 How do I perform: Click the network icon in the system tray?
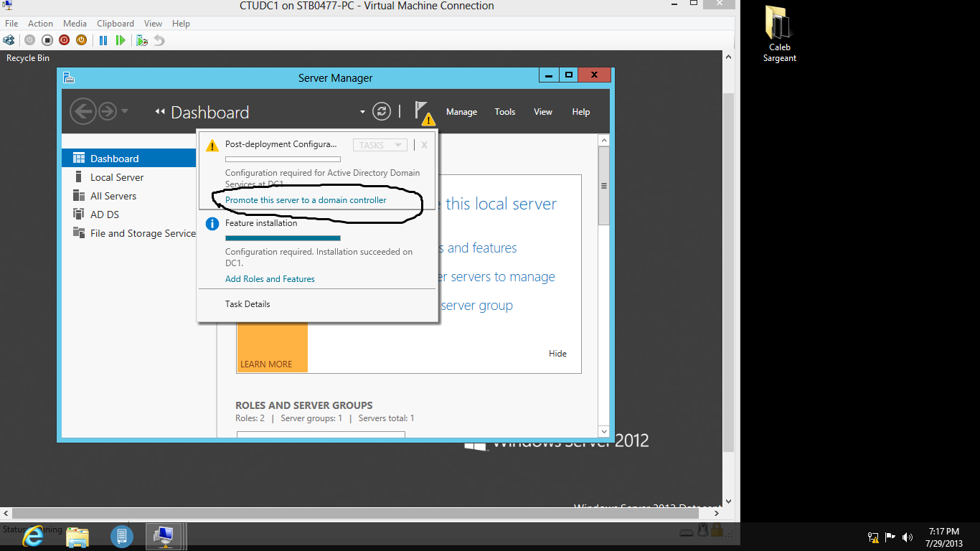point(873,537)
